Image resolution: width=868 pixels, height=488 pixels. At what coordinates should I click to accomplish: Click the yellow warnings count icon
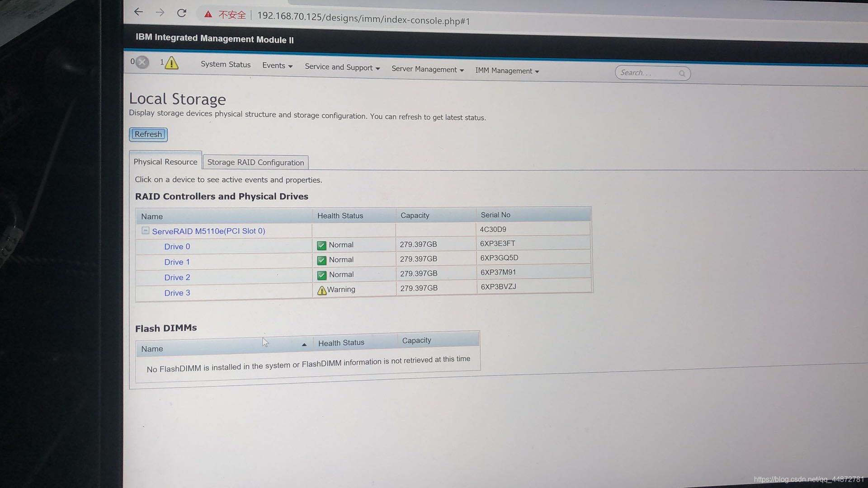171,63
